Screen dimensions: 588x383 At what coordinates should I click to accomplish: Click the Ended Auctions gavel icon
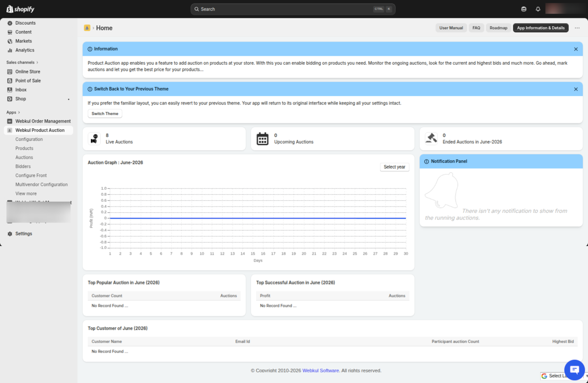pos(431,138)
